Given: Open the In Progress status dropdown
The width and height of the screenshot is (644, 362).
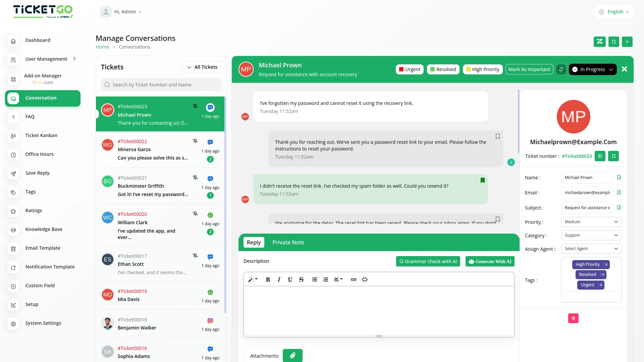Looking at the screenshot, I should tap(592, 69).
